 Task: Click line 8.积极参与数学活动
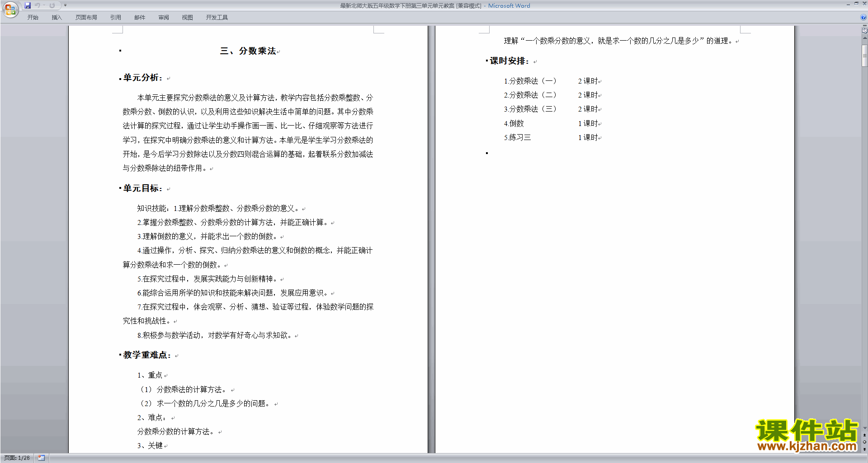tap(215, 335)
